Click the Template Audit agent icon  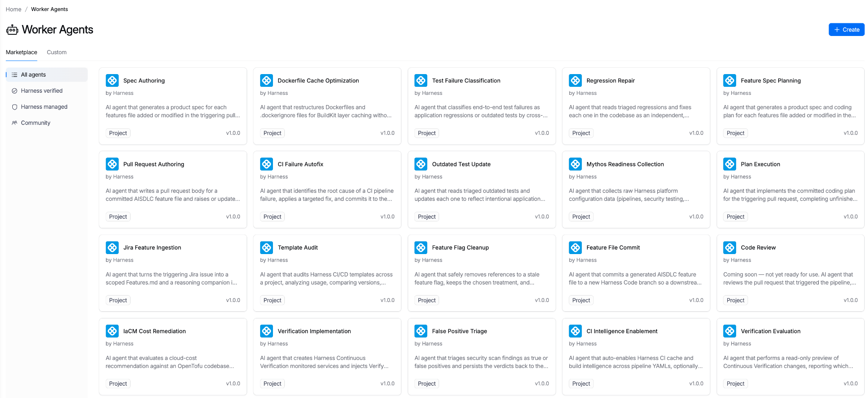pos(267,247)
